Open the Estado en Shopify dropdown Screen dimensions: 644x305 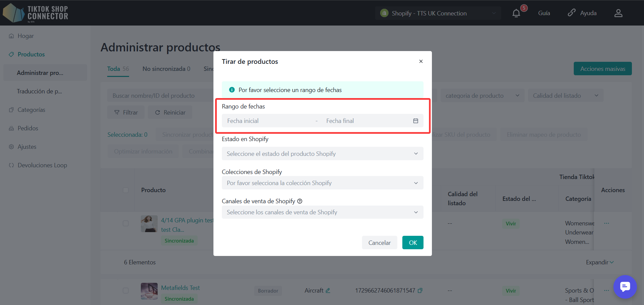click(322, 154)
